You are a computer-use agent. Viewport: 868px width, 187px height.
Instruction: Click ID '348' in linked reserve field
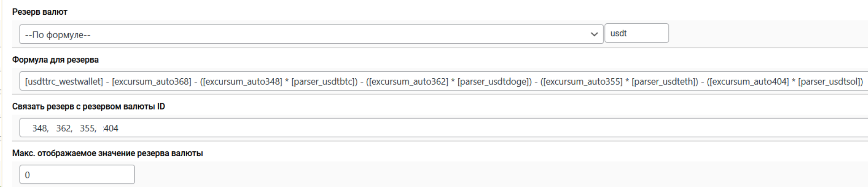(x=39, y=128)
